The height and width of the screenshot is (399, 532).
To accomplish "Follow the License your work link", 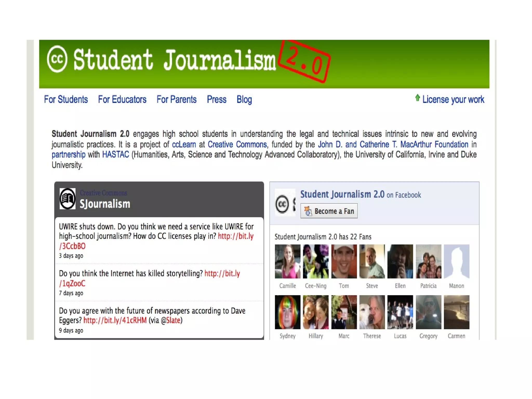I will point(453,99).
